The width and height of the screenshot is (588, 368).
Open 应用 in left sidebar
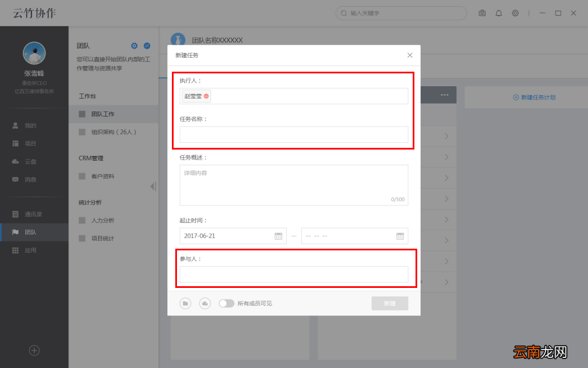[34, 250]
